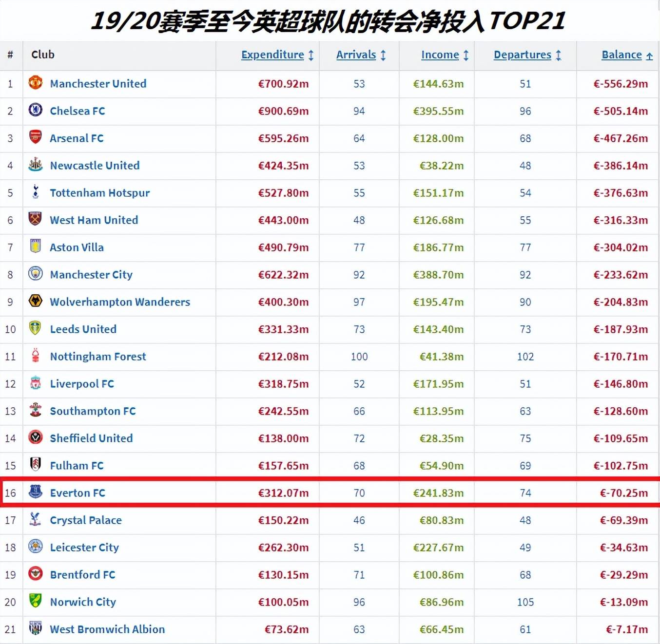
Task: Open the Arsenal FC club link
Action: pyautogui.click(x=77, y=138)
